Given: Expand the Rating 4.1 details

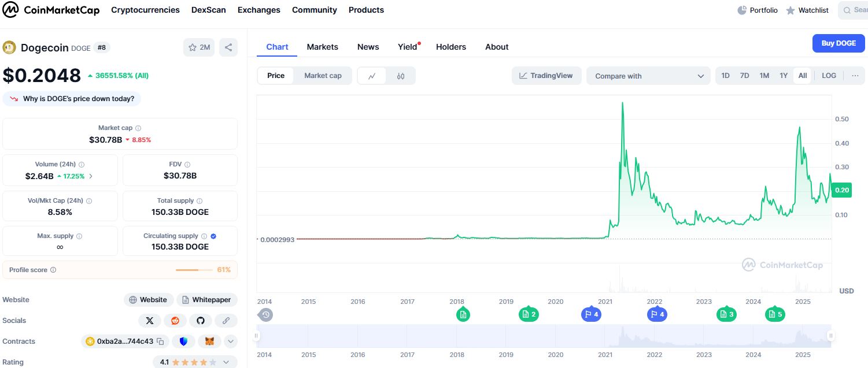Looking at the screenshot, I should (226, 362).
